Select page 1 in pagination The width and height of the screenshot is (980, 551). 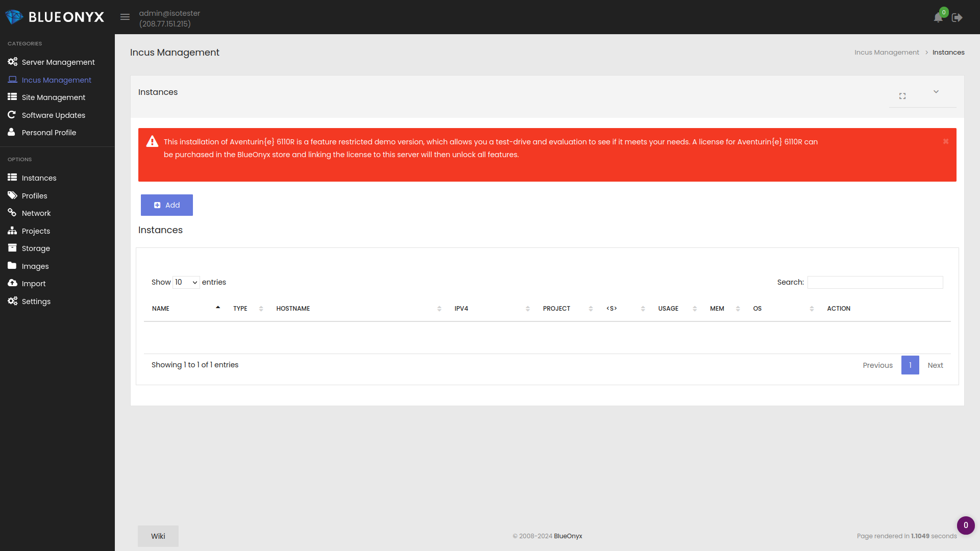910,365
